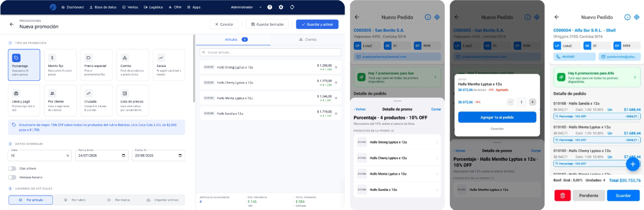Switch to the Clientes tab
This screenshot has width=644, height=210.
(x=308, y=40)
